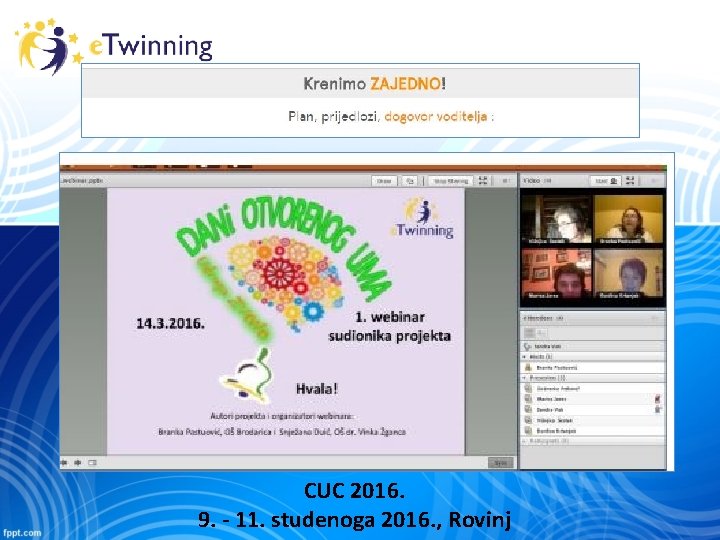
Task: Select the pointer tool next to Draw
Action: click(x=410, y=181)
